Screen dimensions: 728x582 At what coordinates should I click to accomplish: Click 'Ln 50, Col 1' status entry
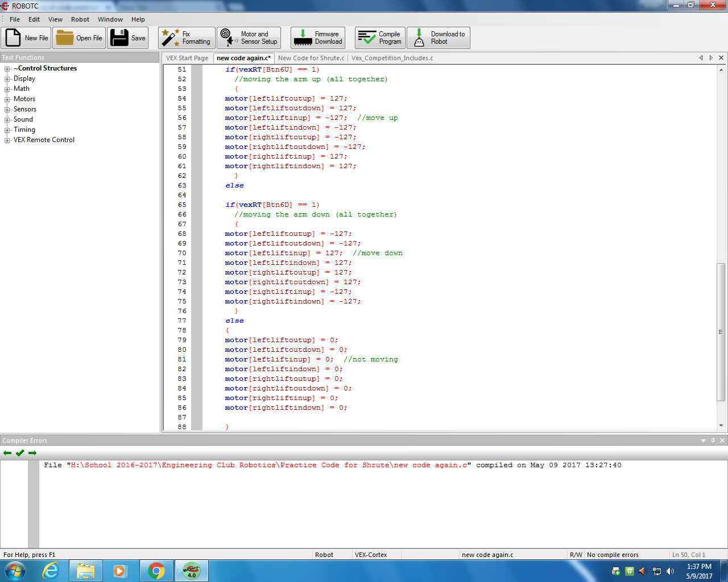[689, 555]
